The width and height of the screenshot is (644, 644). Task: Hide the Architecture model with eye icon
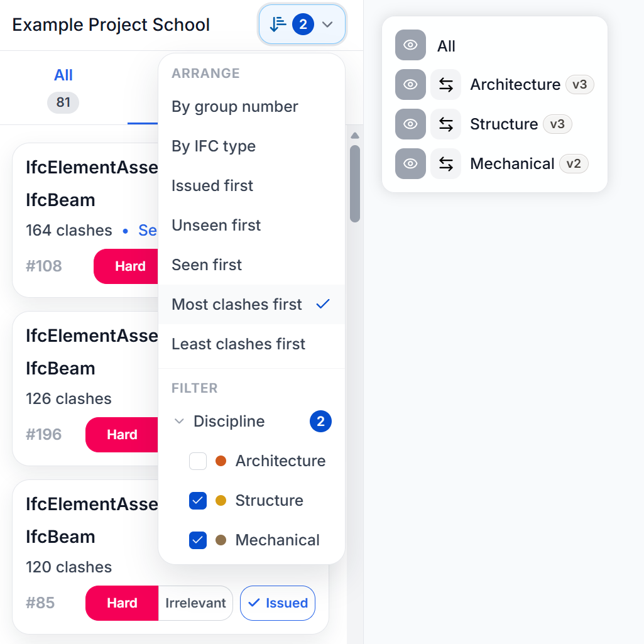pos(410,85)
